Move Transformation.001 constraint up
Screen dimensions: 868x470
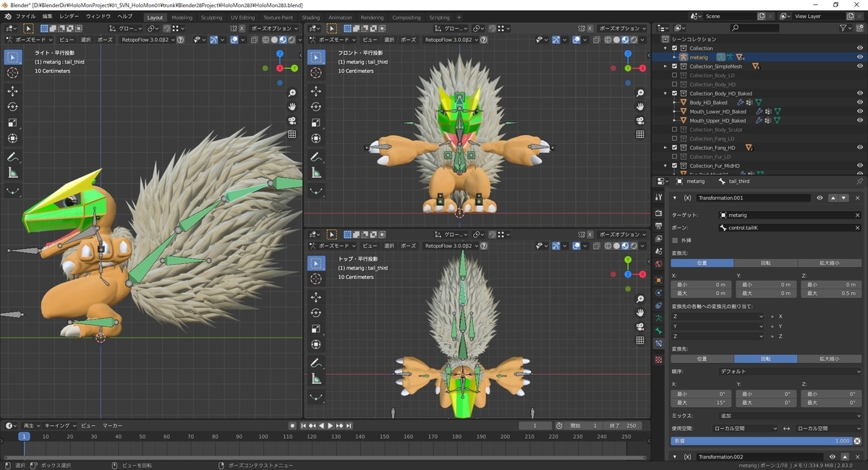pos(833,197)
